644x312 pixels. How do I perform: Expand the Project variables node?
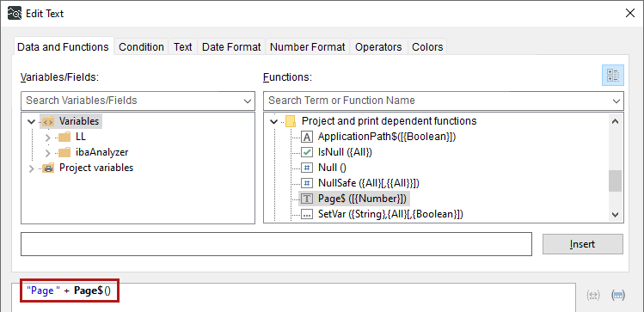coord(31,168)
